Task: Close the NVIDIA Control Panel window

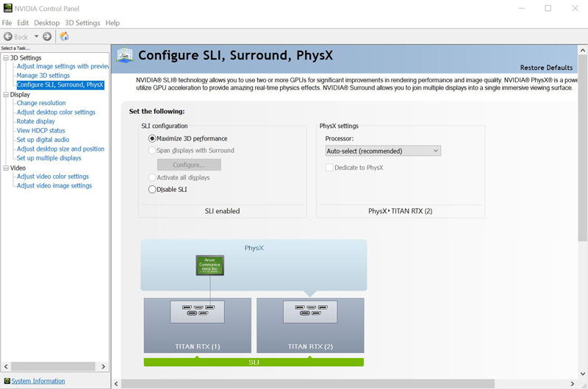Action: [x=575, y=8]
